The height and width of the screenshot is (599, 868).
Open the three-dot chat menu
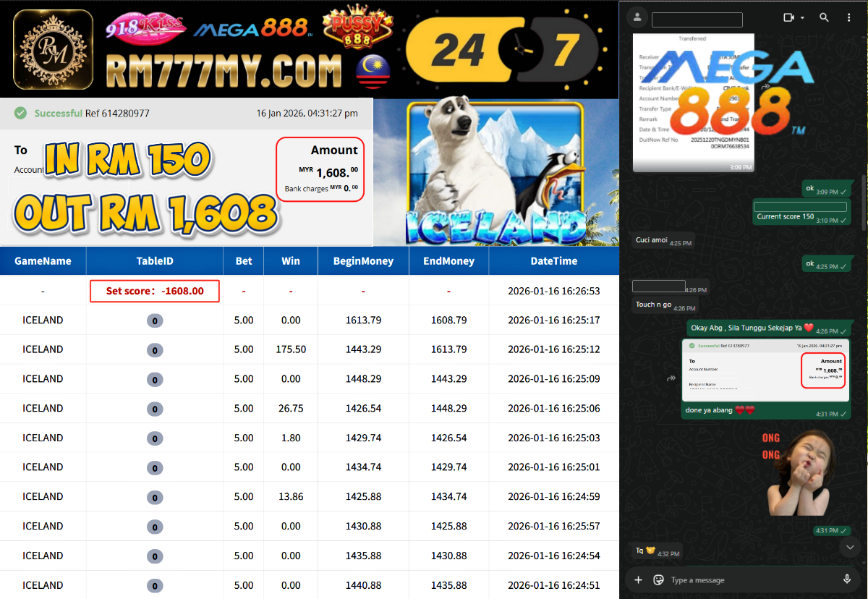[848, 17]
